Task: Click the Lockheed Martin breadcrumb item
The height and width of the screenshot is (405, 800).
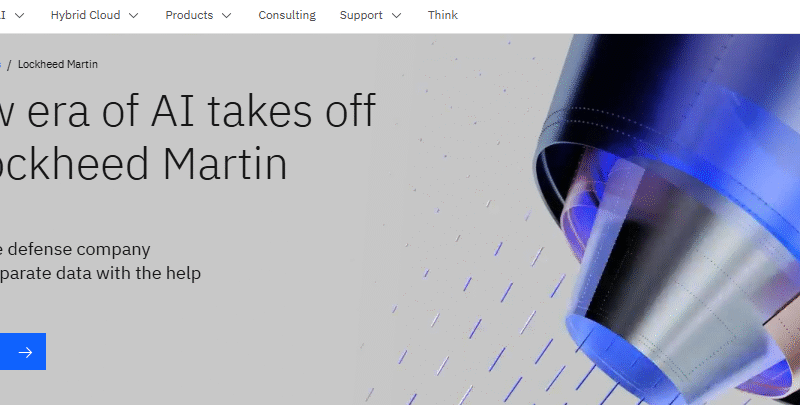Action: [58, 64]
